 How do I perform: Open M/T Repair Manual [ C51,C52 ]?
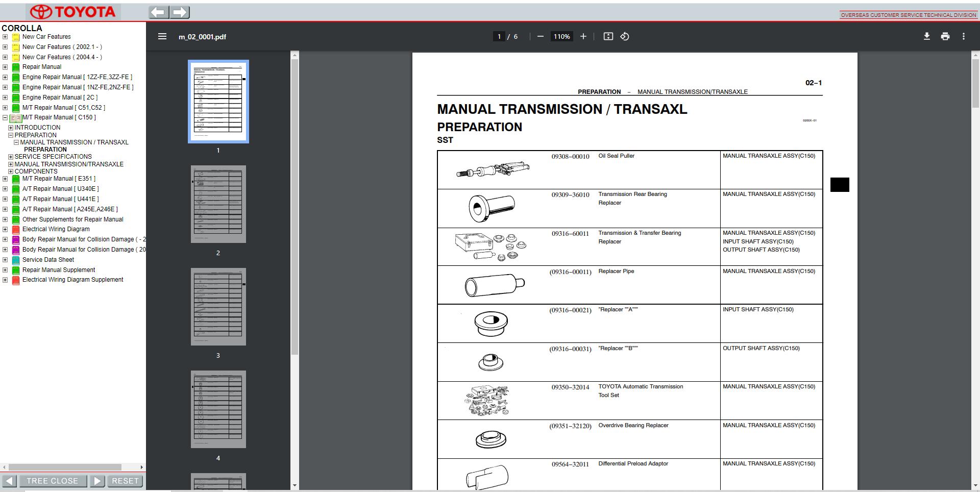pos(64,108)
